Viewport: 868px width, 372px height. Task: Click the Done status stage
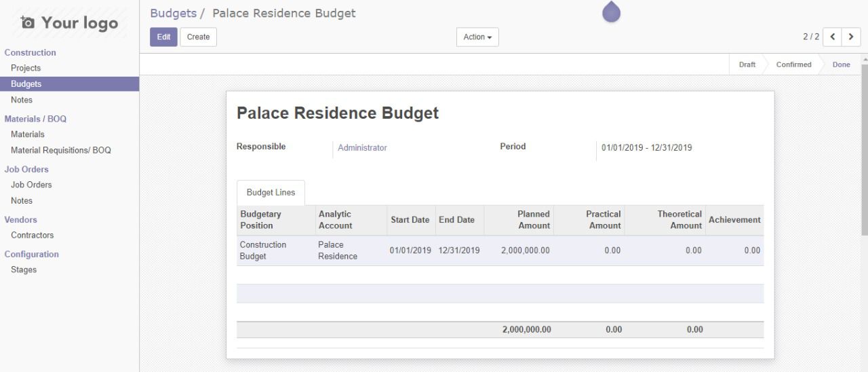point(841,65)
